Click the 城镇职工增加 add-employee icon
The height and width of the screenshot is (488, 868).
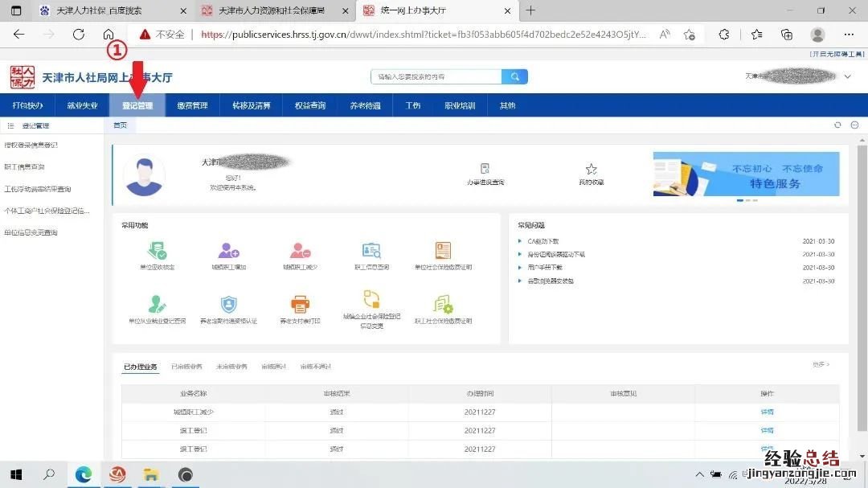coord(229,251)
